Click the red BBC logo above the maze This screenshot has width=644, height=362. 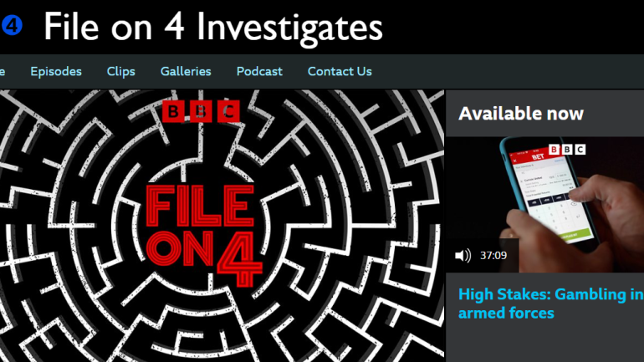point(201,111)
